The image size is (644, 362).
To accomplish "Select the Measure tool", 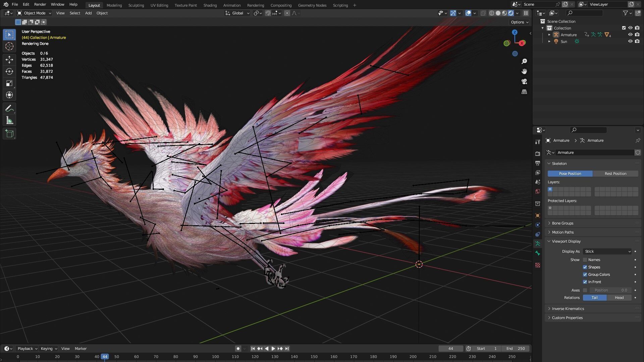I will click(x=9, y=120).
